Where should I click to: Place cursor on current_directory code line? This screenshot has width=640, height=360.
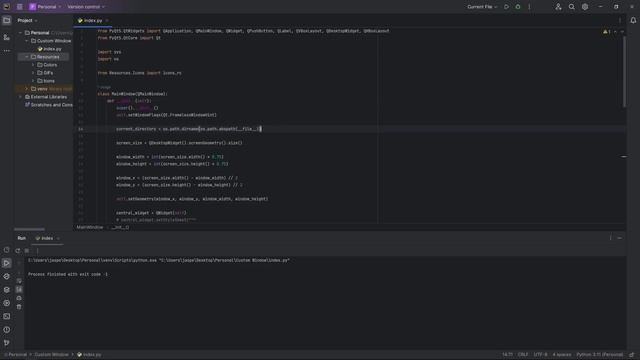188,129
